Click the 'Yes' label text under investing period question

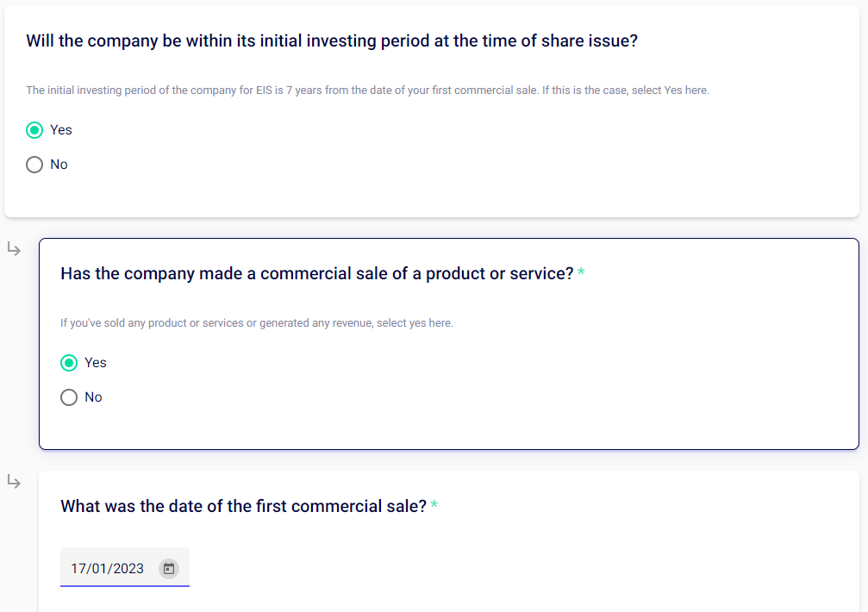(61, 130)
